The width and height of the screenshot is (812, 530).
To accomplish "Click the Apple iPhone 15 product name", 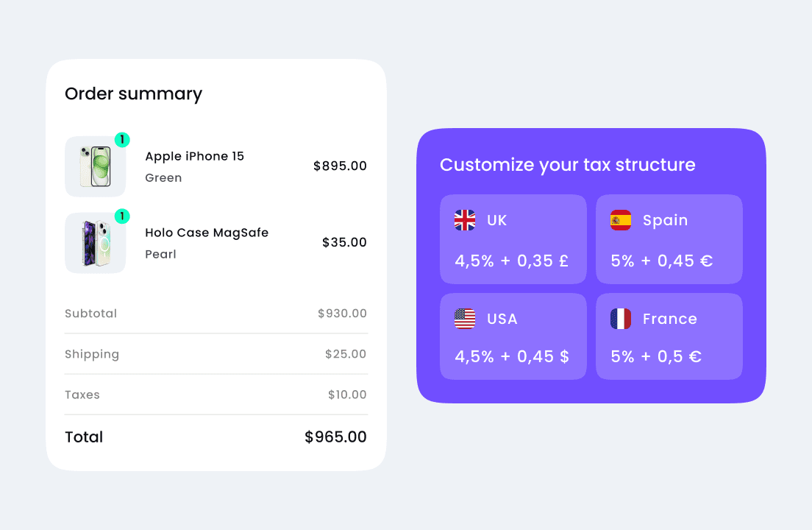I will click(195, 156).
